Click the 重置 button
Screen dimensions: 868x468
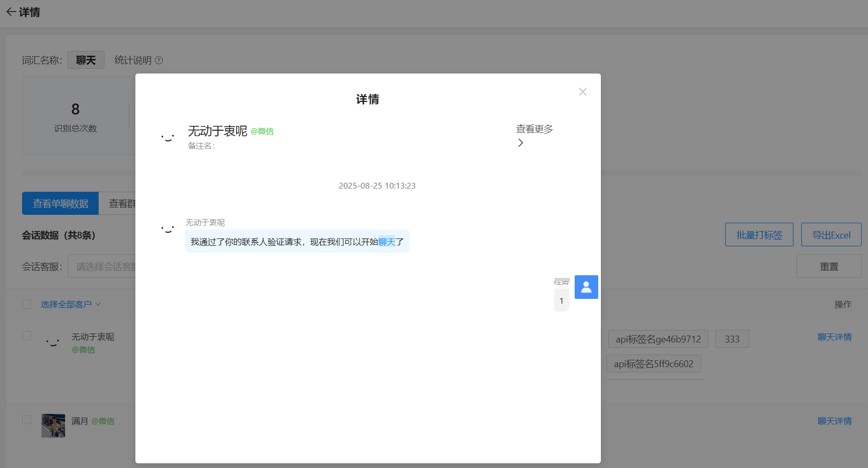click(829, 266)
